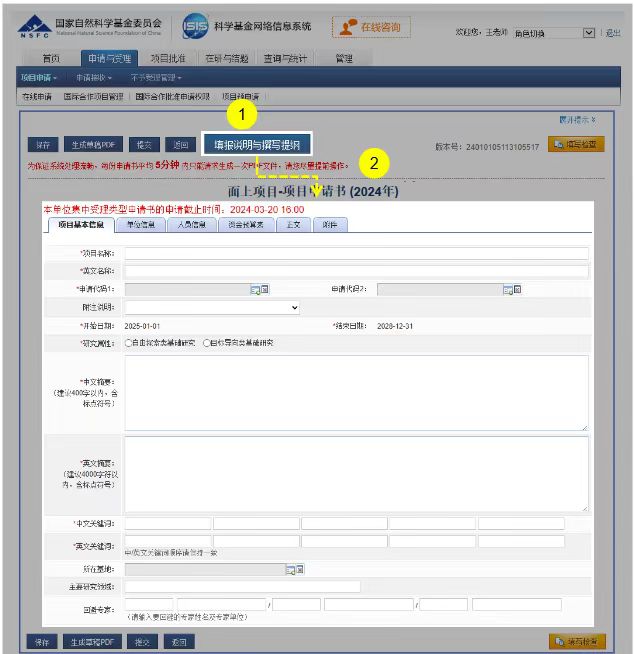The image size is (634, 654).
Task: Open the 在研与结题 tab
Action: 227,58
